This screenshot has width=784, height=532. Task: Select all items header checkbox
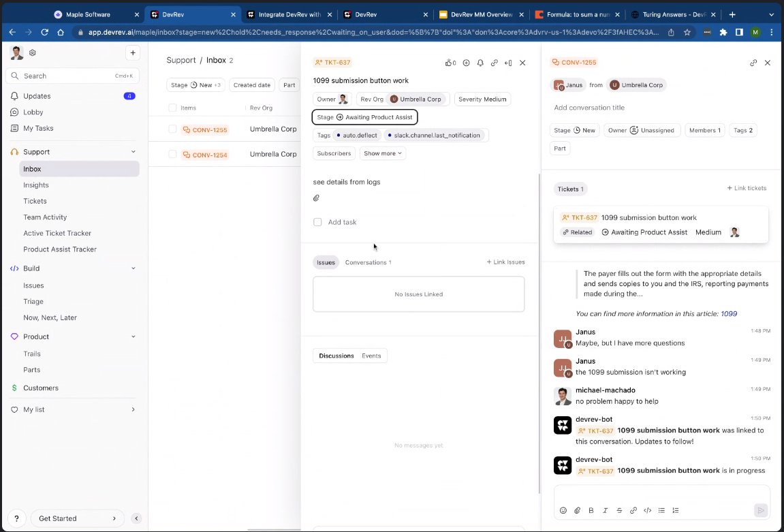coord(172,108)
